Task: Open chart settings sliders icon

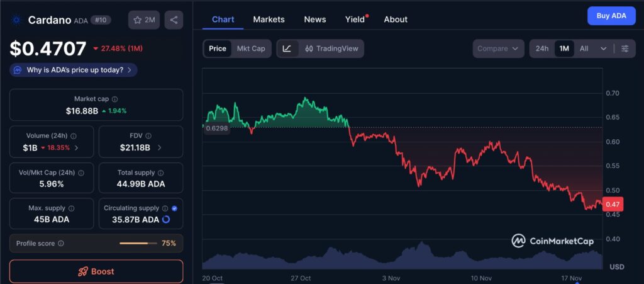Action: point(625,48)
